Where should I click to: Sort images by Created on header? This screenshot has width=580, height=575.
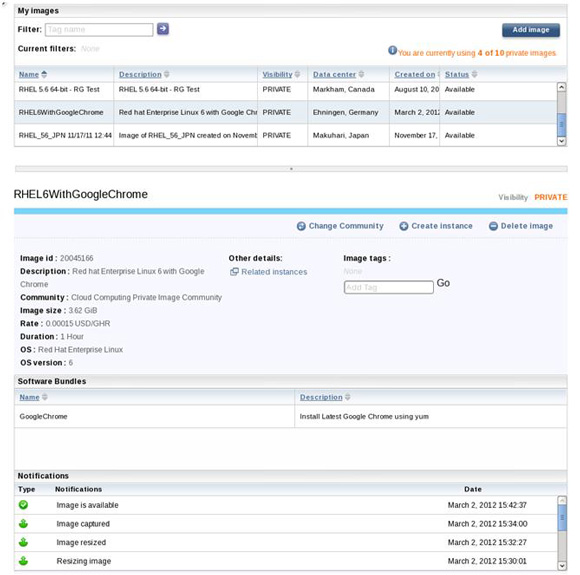pyautogui.click(x=415, y=74)
